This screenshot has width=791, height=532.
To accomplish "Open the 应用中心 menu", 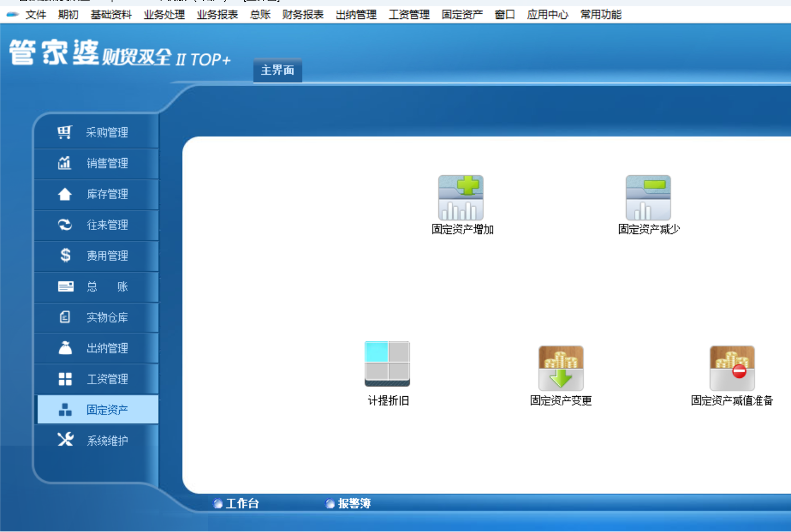I will [x=547, y=14].
